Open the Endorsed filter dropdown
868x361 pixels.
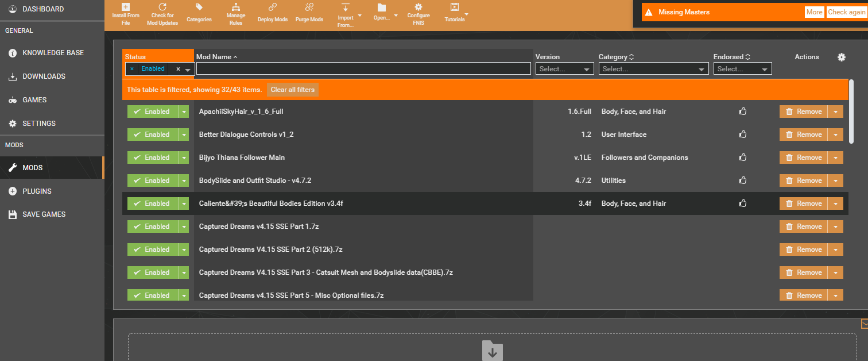tap(743, 69)
